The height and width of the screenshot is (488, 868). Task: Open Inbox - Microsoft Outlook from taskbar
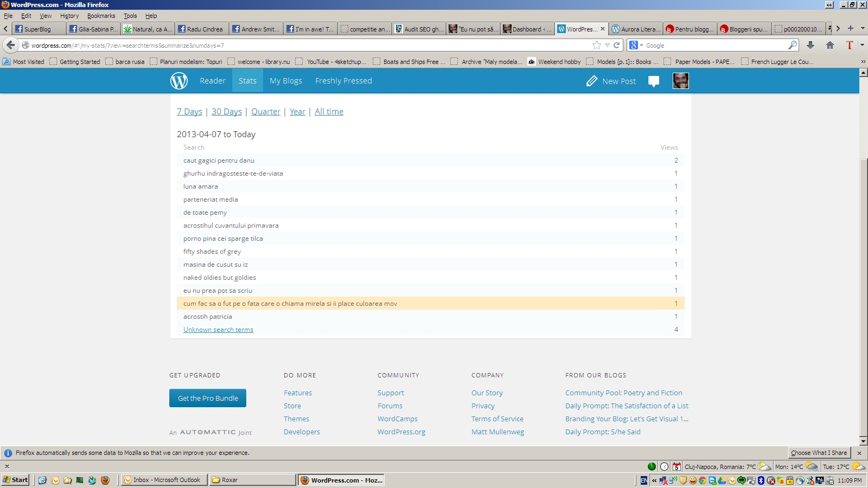coord(164,480)
